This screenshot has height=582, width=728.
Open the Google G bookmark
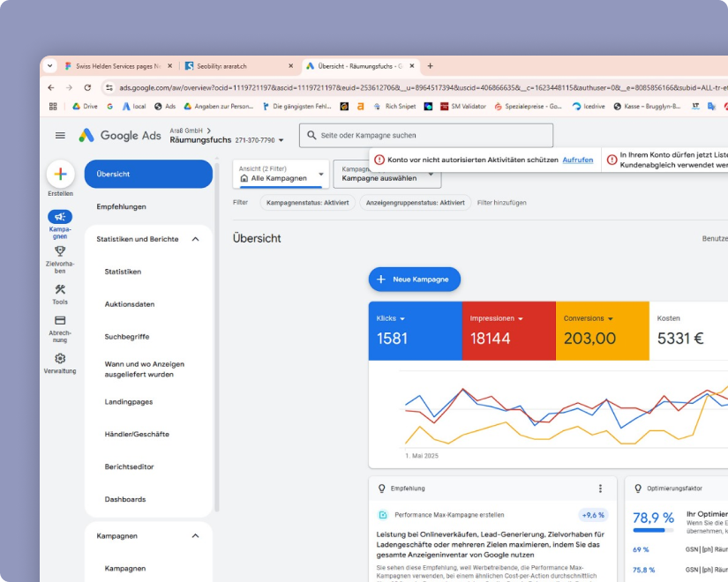109,107
